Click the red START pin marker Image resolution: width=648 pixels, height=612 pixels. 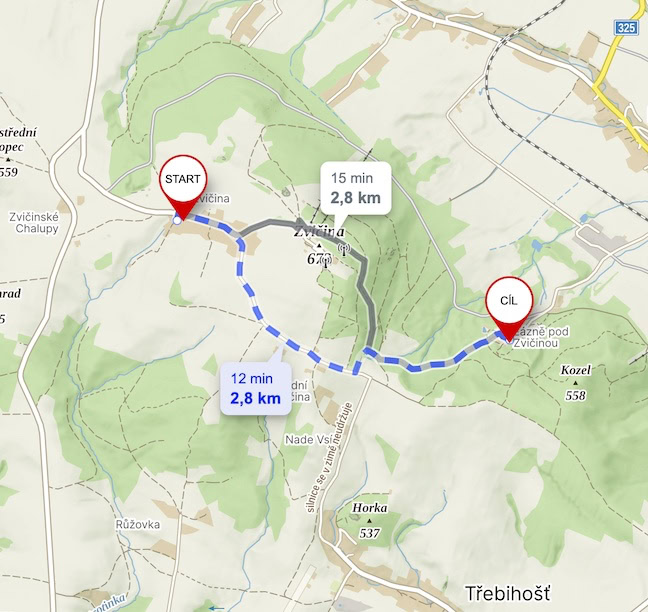[x=183, y=186]
